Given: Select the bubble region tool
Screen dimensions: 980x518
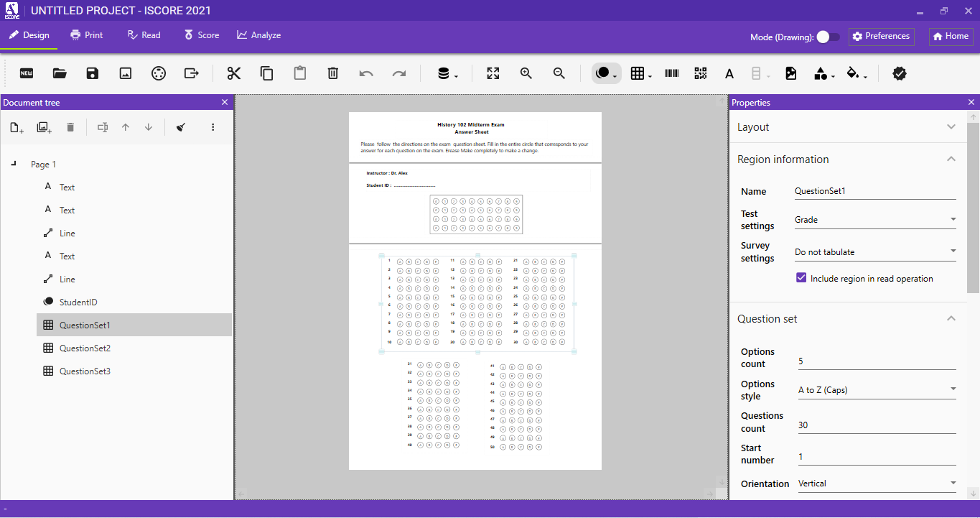Looking at the screenshot, I should coord(606,73).
